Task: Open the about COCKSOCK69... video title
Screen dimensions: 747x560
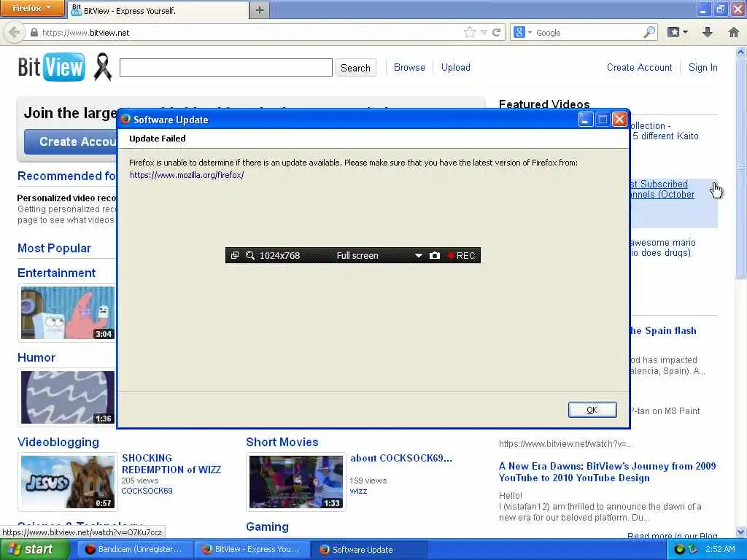Action: pyautogui.click(x=401, y=458)
